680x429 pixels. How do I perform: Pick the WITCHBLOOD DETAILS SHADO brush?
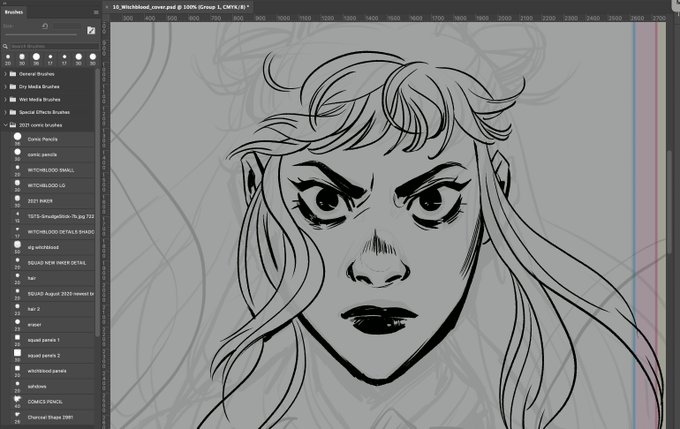coord(51,232)
